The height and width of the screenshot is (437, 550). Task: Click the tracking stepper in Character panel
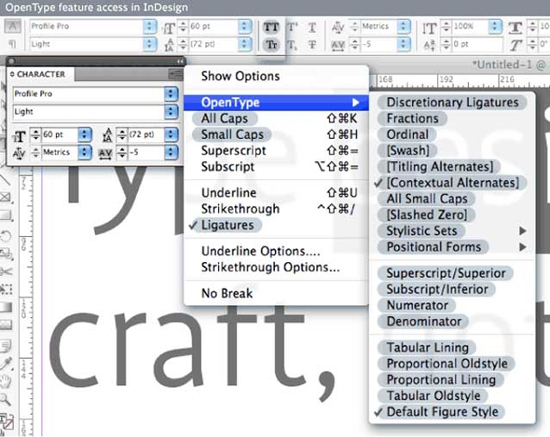pyautogui.click(x=122, y=153)
